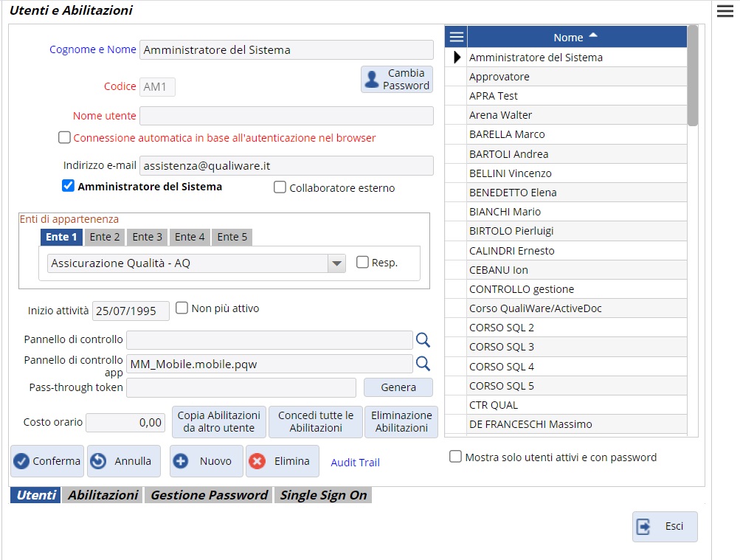Click the Genera token button
740x560 pixels.
pos(398,387)
